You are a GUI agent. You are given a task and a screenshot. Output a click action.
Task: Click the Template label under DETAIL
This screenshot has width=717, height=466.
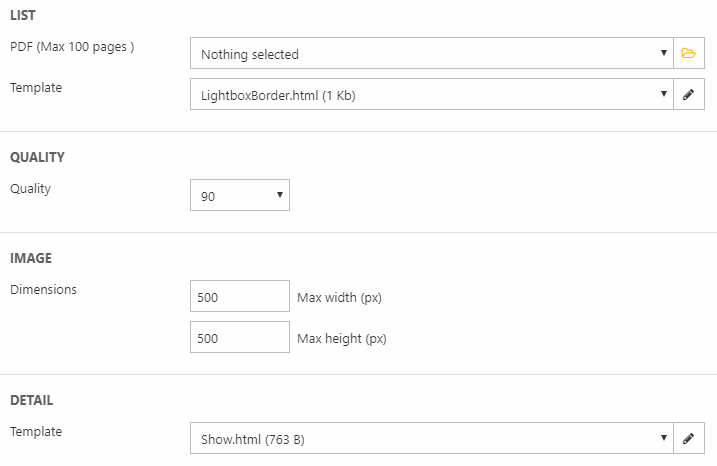pyautogui.click(x=36, y=432)
